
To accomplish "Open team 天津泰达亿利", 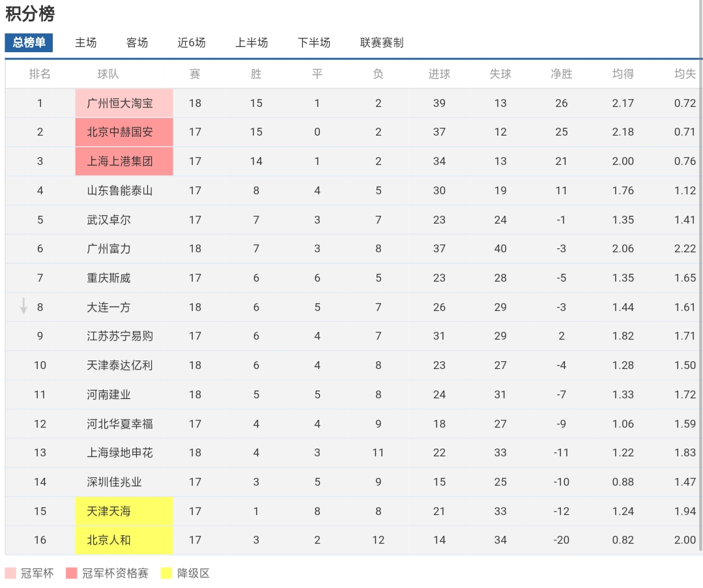I will tap(120, 365).
